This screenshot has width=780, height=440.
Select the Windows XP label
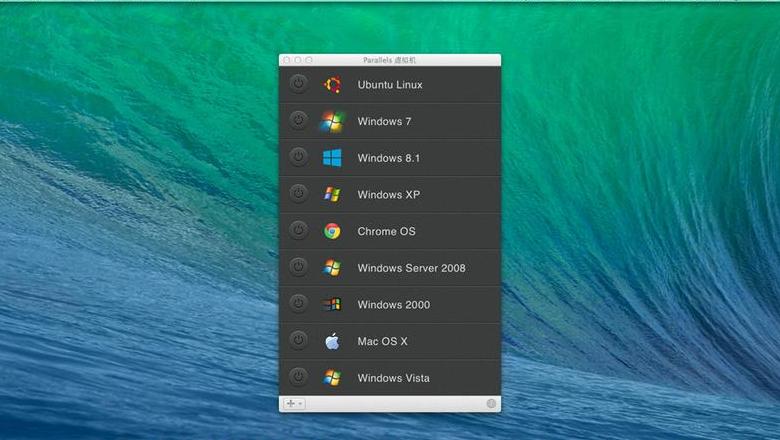click(389, 195)
